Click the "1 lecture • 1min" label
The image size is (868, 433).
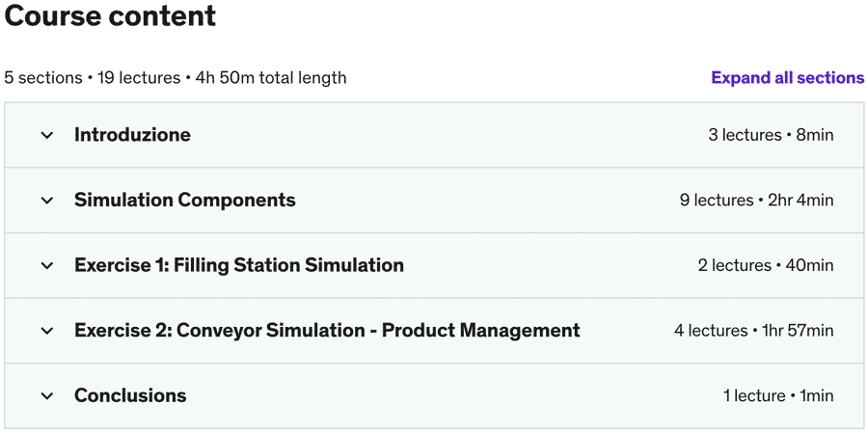778,395
